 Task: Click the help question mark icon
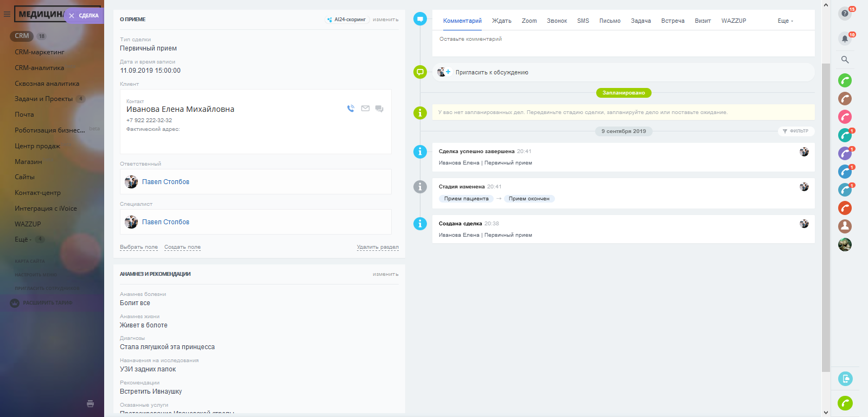845,14
